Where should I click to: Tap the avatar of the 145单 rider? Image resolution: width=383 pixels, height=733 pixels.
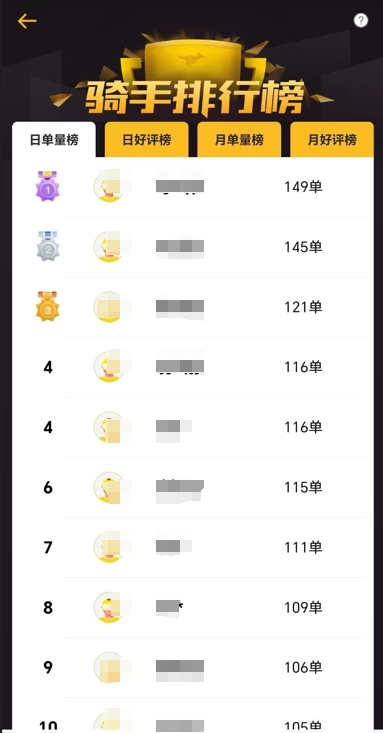click(x=109, y=246)
